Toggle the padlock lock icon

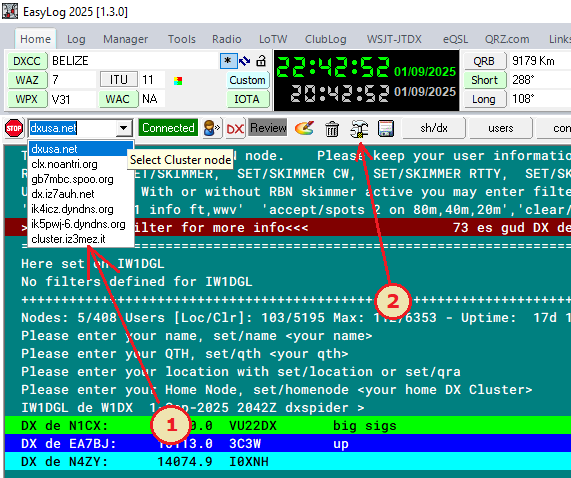point(261,60)
